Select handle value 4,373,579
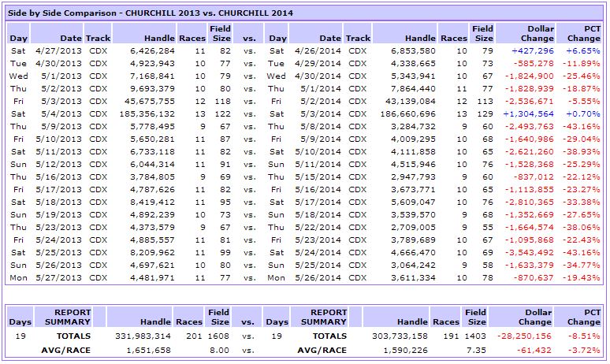 click(153, 228)
